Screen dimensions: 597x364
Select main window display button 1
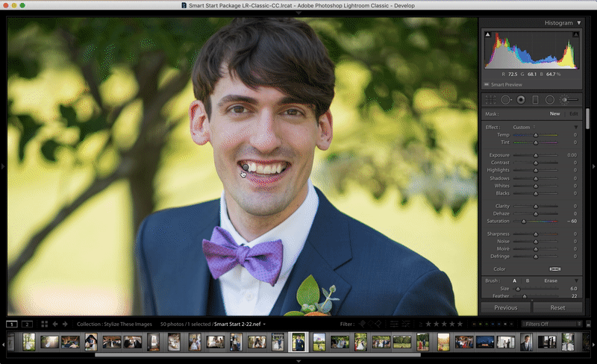pos(12,324)
